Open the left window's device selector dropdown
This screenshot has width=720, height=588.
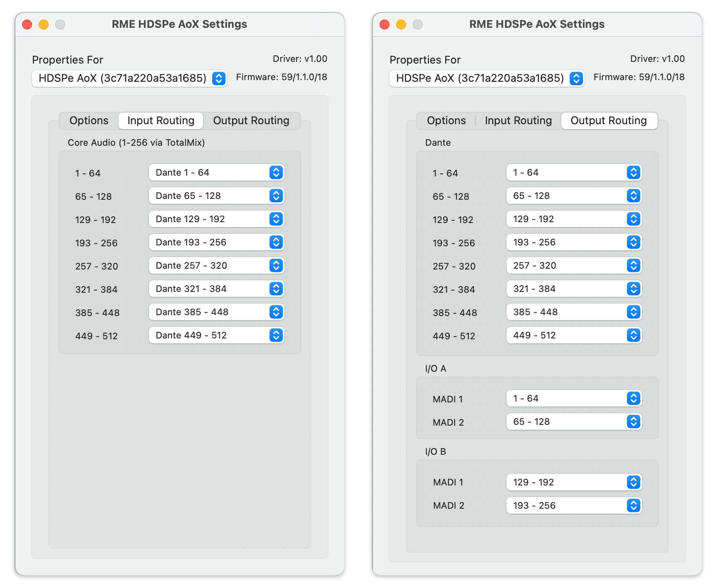(x=129, y=78)
